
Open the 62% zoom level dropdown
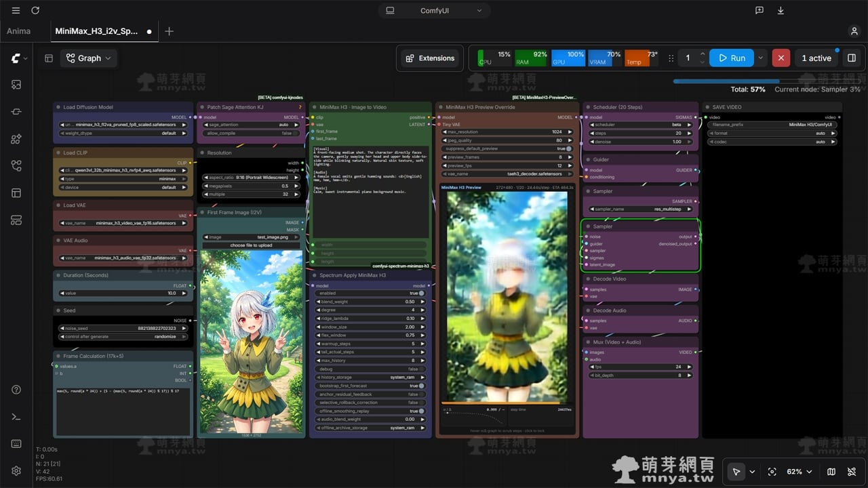click(x=800, y=472)
